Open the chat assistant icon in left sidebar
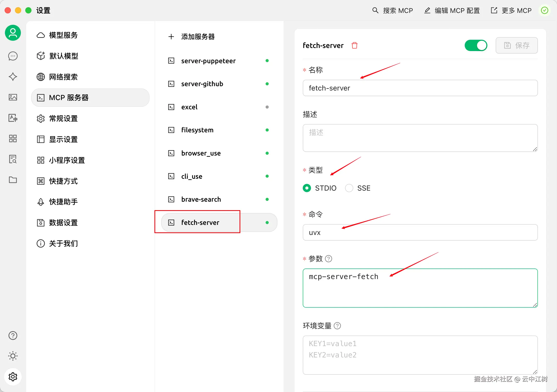 [13, 56]
